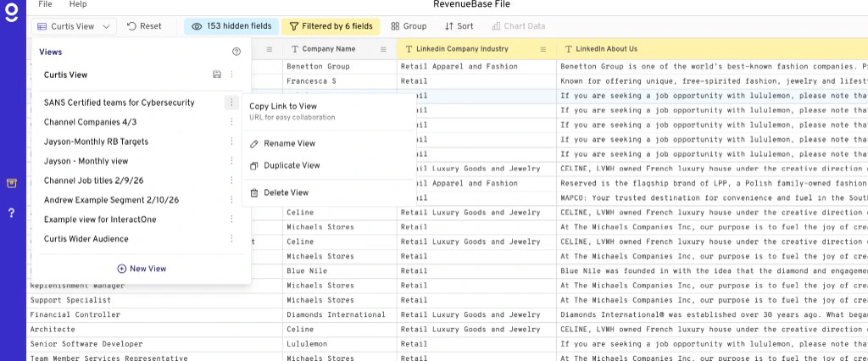Click the Group button
The image size is (868, 361).
point(409,26)
